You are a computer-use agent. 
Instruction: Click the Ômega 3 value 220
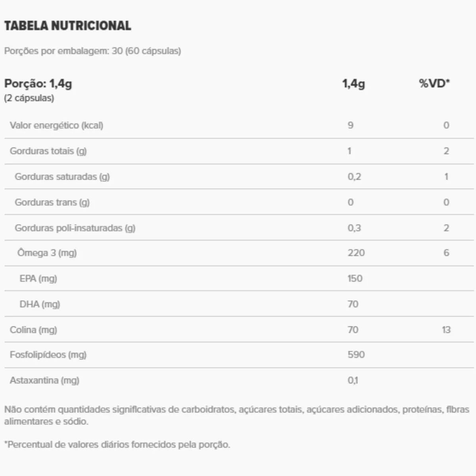(x=356, y=253)
